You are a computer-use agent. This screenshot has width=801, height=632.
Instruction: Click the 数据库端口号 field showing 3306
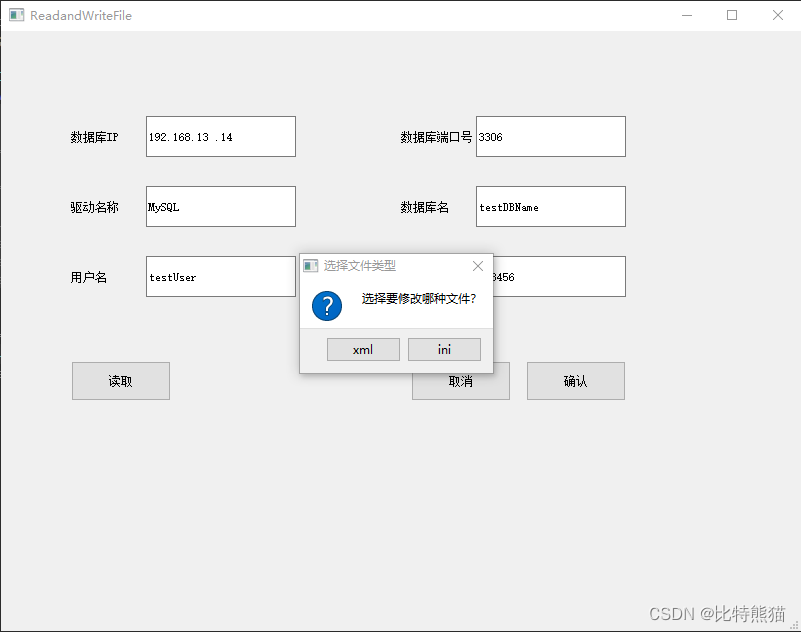click(550, 136)
